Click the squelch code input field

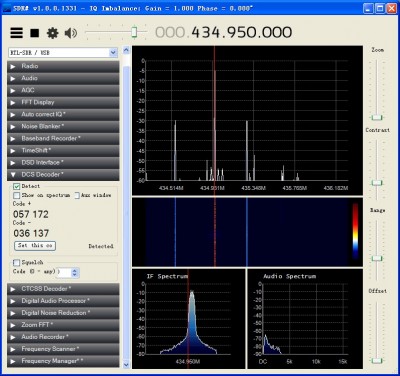click(x=65, y=273)
